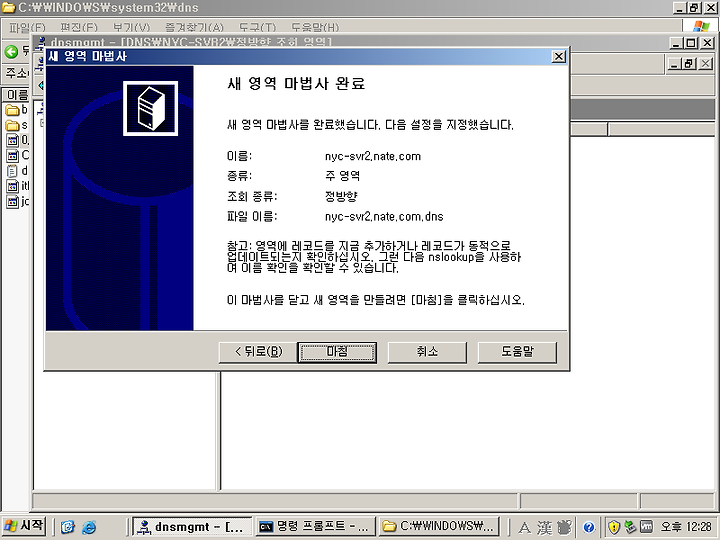720x540 pixels.
Task: Switch to 명령 프롬프트 taskbar button
Action: click(x=315, y=527)
